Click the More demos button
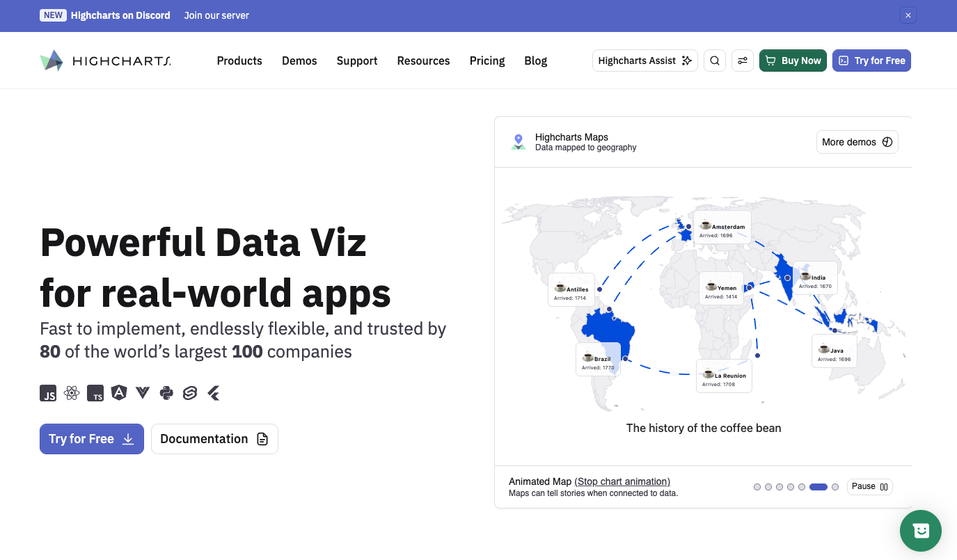The image size is (957, 560). coord(857,142)
